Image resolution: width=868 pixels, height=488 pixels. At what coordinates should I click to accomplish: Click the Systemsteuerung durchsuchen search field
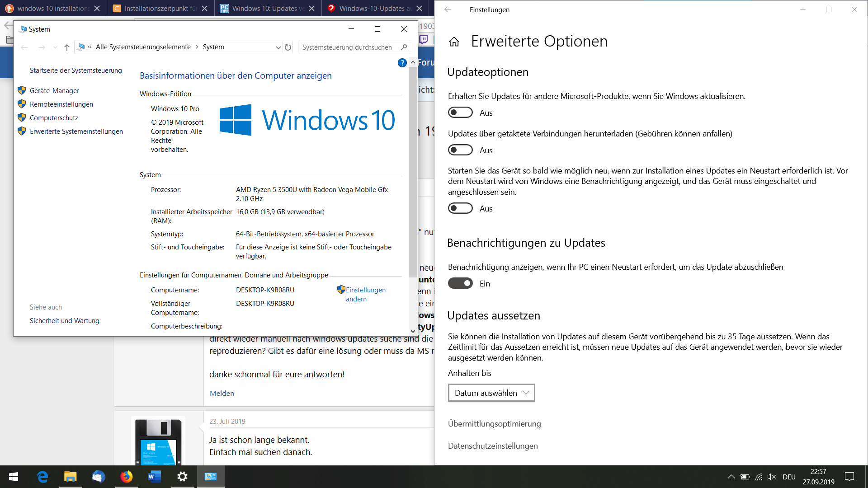[347, 47]
